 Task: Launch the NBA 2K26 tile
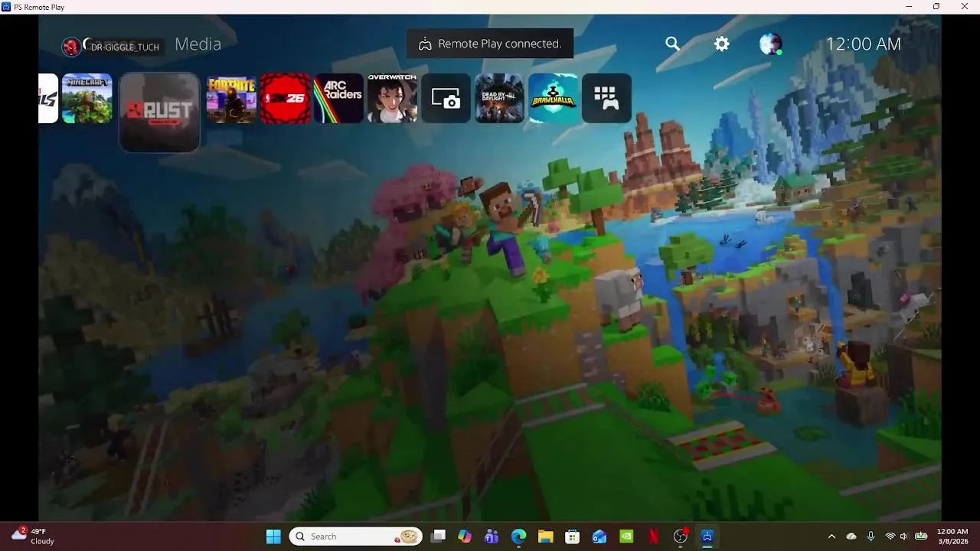point(285,98)
